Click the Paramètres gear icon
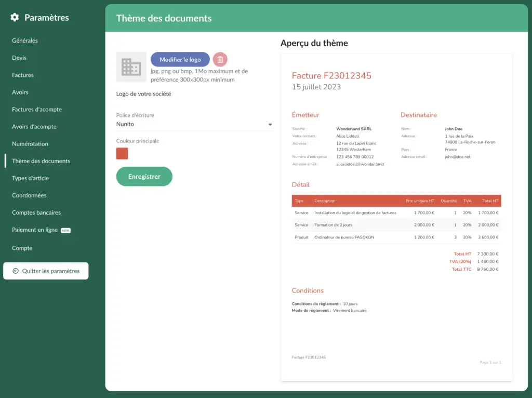 (15, 17)
